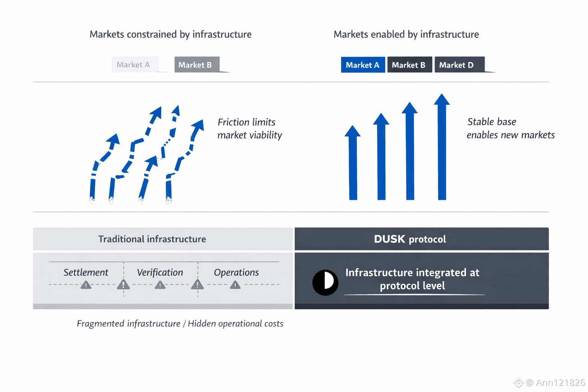This screenshot has height=392, width=588.
Task: Click warning triangle on the Settlement–Verification divider
Action: 123,284
